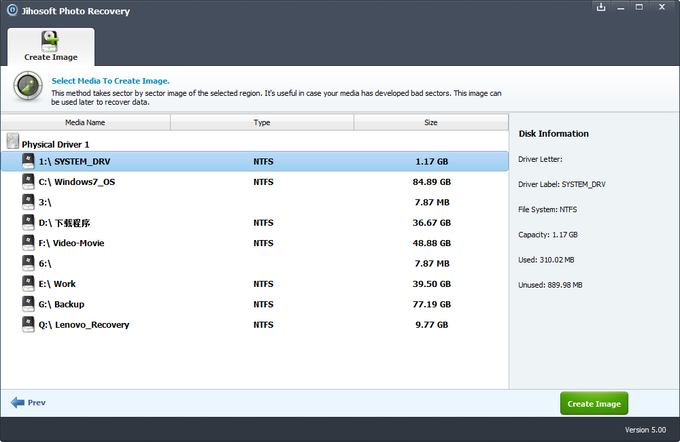Screen dimensions: 680x442
Task: Click the Used: 310.02 MB text
Action: [x=546, y=260]
